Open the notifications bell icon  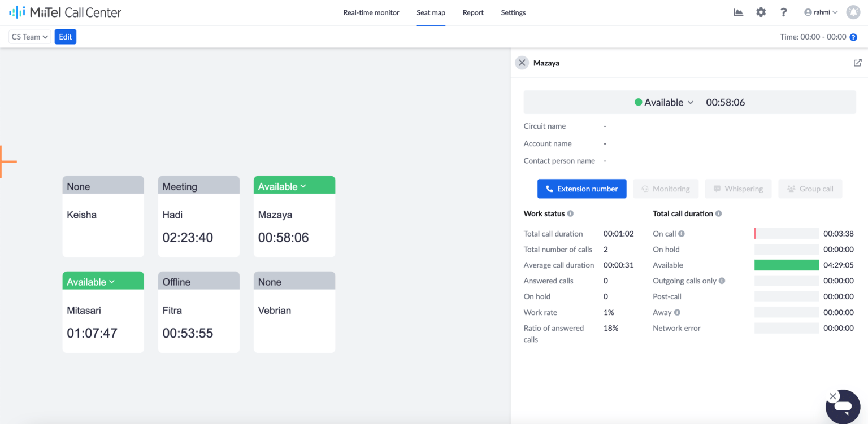coord(853,12)
